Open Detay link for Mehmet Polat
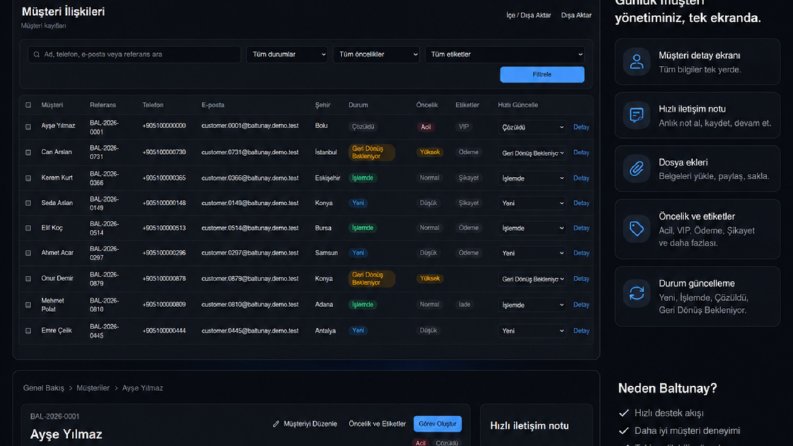Screen dimensions: 793x446 click(x=581, y=304)
